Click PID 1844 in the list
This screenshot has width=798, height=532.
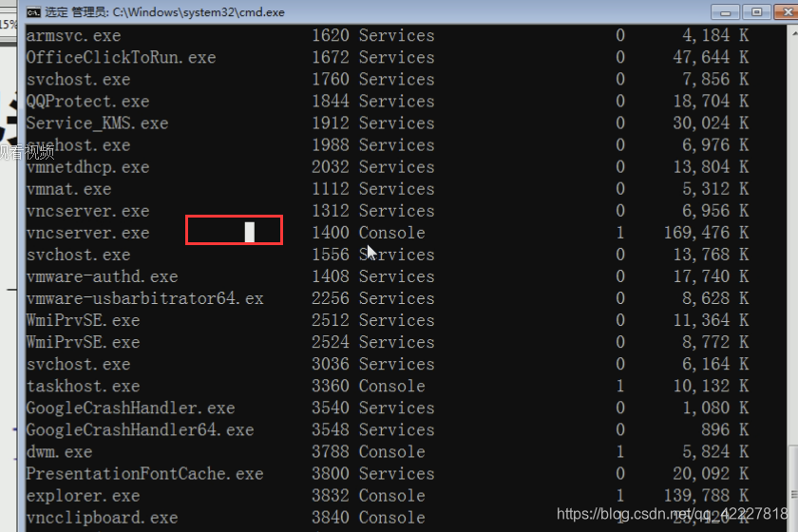pos(331,101)
